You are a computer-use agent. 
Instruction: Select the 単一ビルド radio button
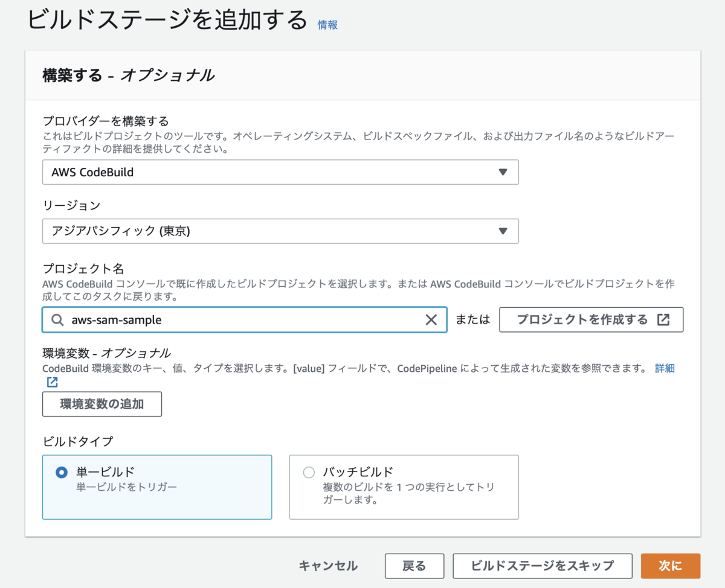pos(61,472)
